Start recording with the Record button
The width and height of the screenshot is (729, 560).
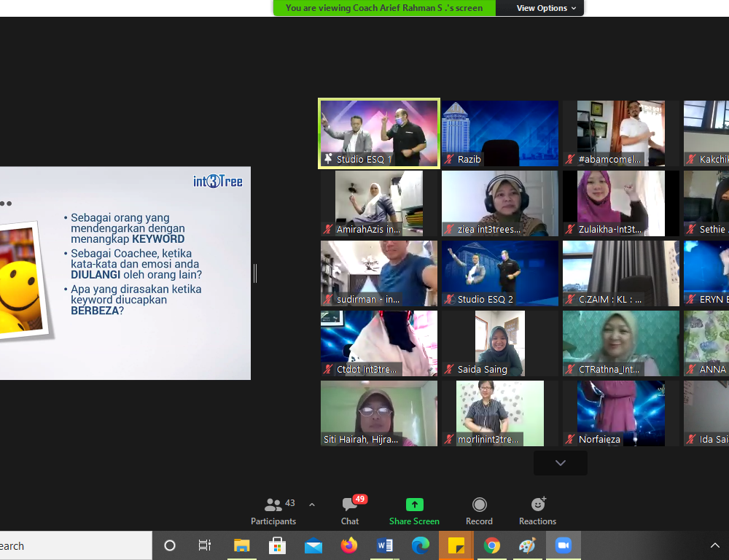[479, 510]
